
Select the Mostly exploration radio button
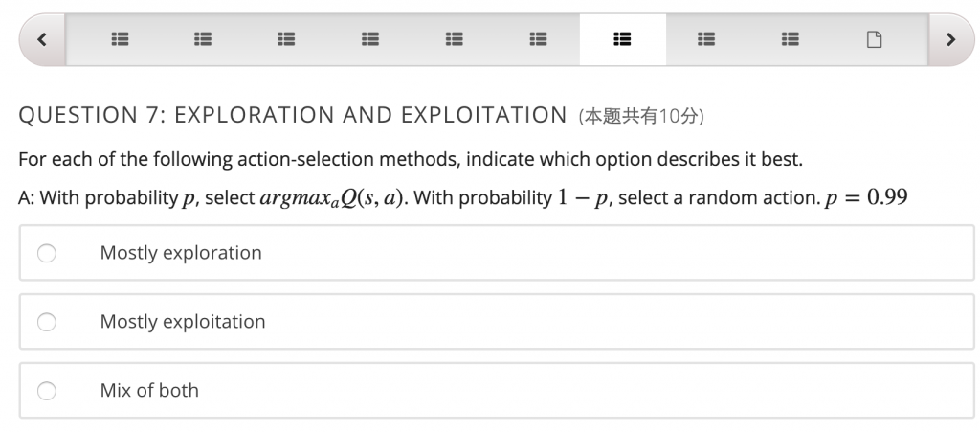click(x=46, y=253)
